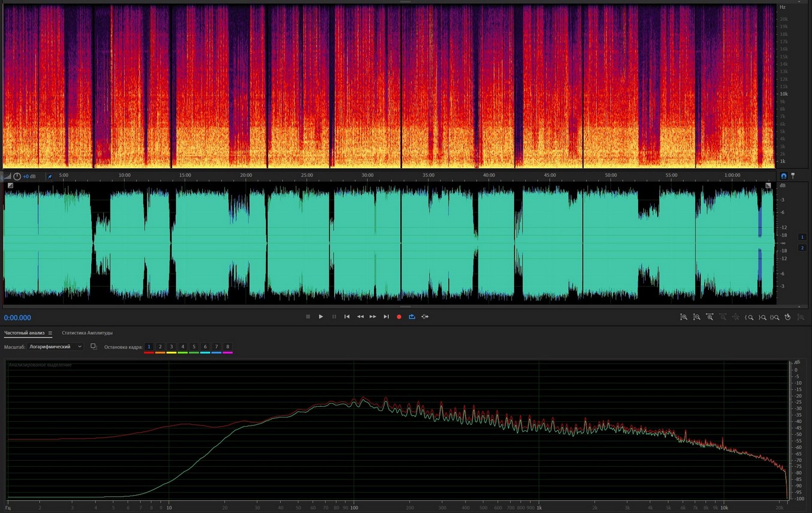Click the Skip Selection icon
The height and width of the screenshot is (513, 812).
point(425,317)
